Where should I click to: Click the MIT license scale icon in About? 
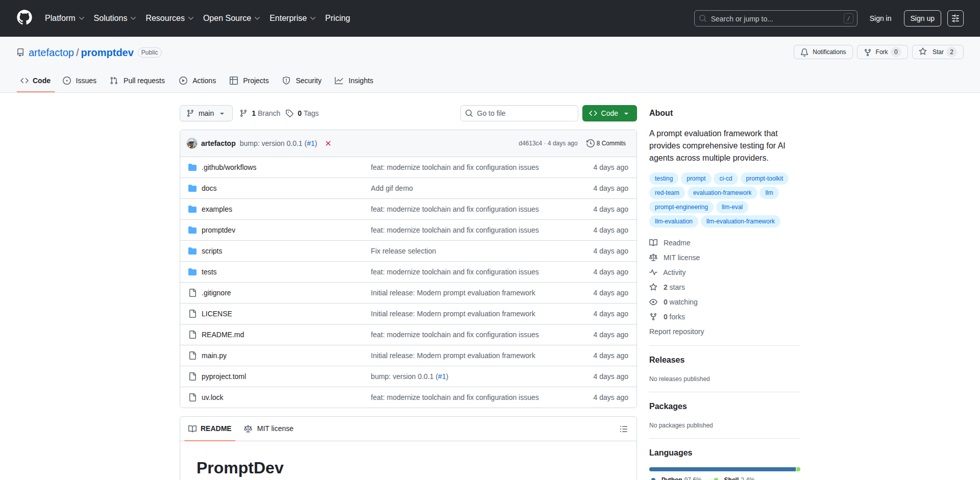click(653, 258)
